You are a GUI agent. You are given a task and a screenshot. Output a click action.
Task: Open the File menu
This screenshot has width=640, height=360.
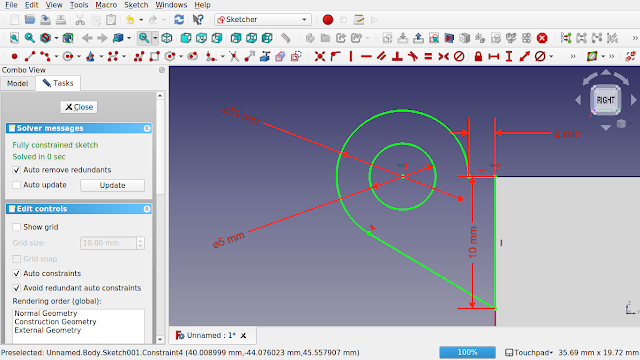11,5
